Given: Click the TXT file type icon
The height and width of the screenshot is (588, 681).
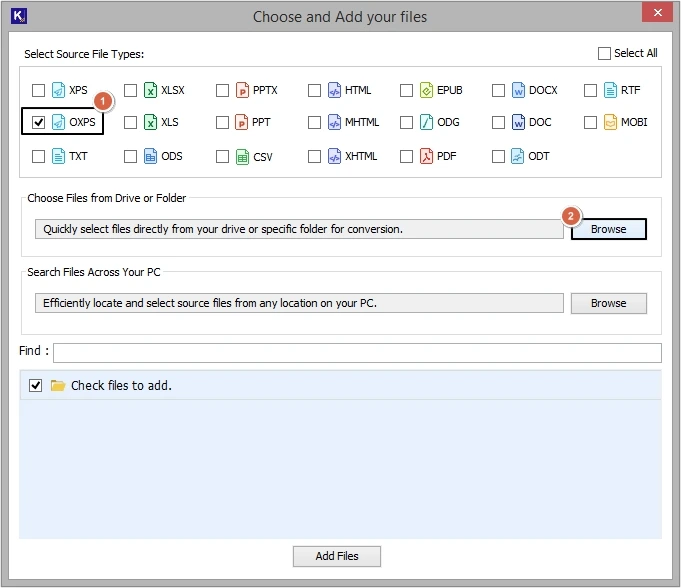Looking at the screenshot, I should (58, 156).
